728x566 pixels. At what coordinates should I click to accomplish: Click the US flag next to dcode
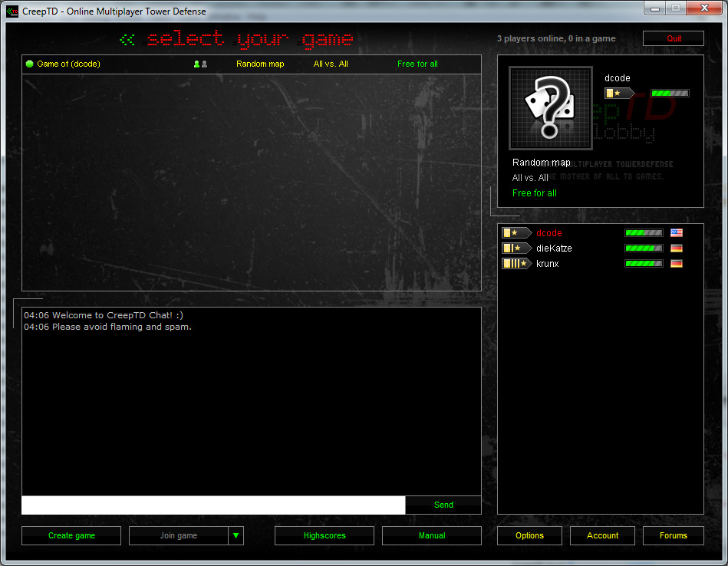click(677, 232)
